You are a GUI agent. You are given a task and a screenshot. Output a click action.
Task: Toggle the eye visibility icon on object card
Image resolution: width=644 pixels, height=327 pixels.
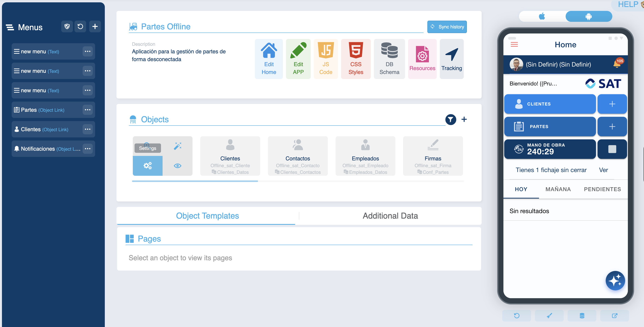point(178,166)
